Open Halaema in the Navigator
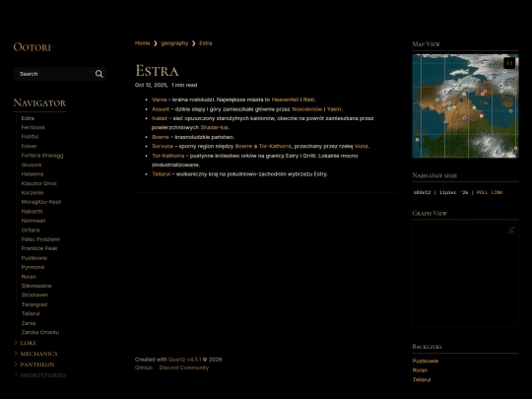Screen dimensions: 532x399 [x=33, y=173]
